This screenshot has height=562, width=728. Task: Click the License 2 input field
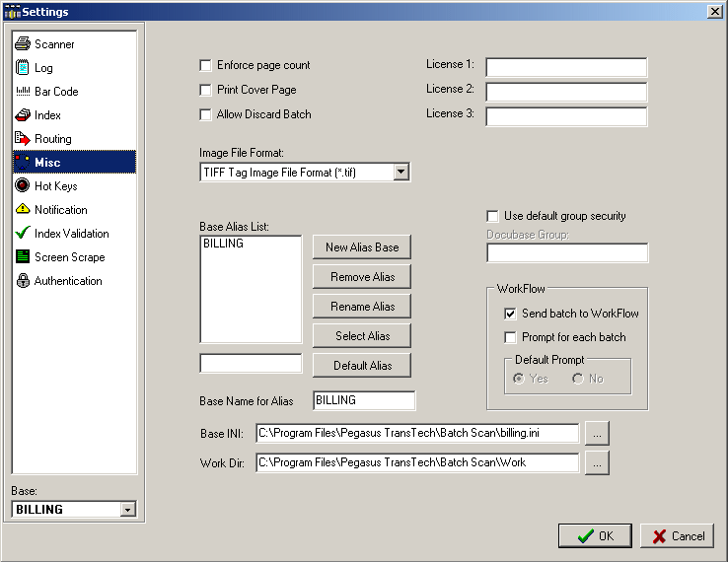click(x=566, y=92)
